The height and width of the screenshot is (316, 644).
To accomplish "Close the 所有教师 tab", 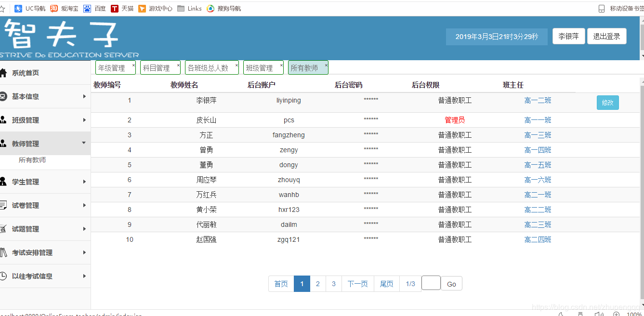I will (x=326, y=65).
